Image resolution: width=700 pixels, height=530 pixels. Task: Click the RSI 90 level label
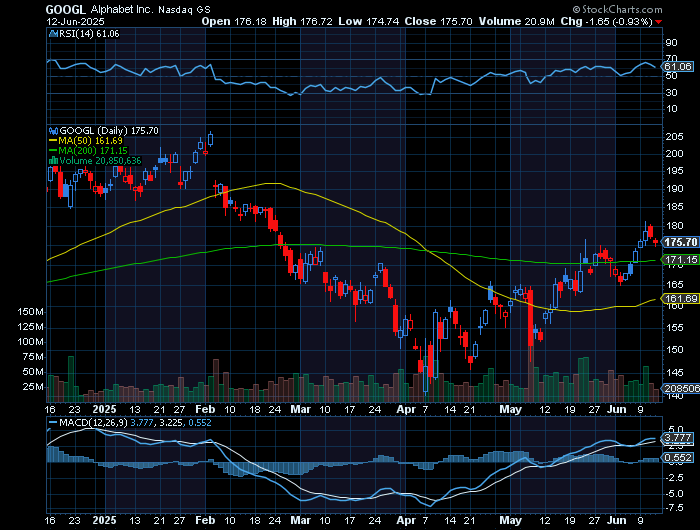tap(671, 43)
